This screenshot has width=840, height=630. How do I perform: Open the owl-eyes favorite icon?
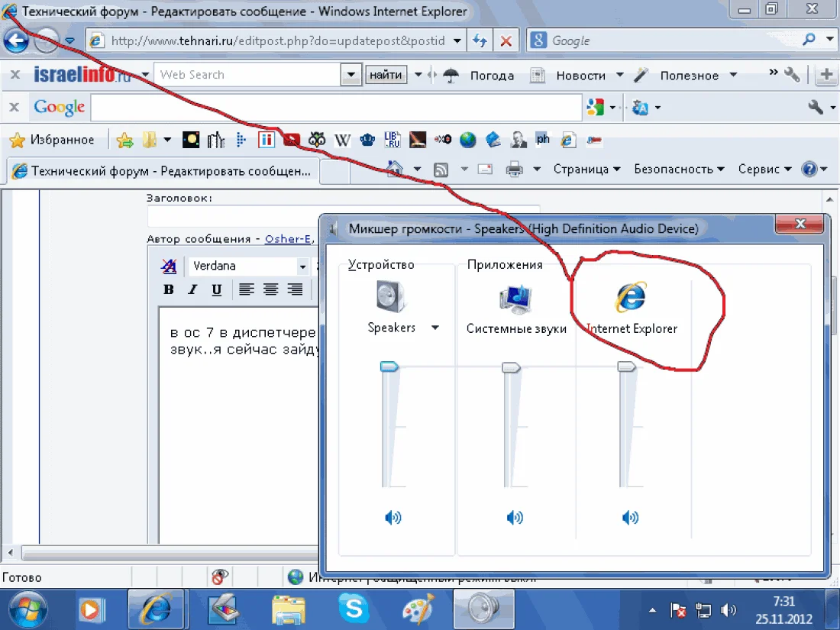coord(317,140)
